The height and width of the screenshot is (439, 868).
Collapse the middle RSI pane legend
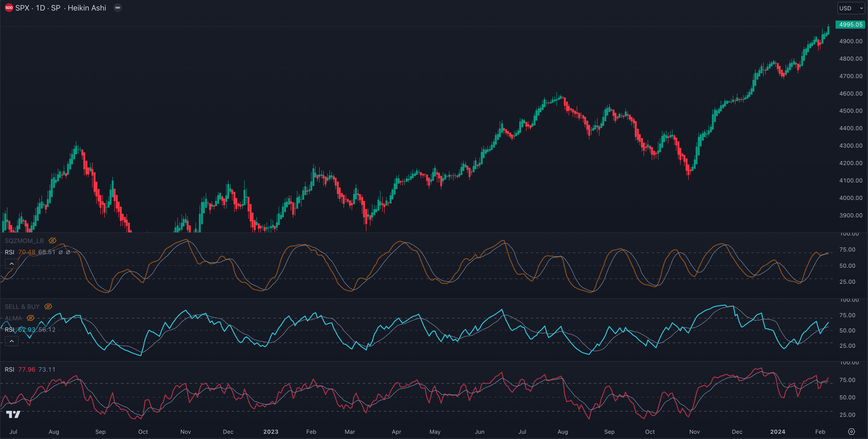tap(11, 341)
